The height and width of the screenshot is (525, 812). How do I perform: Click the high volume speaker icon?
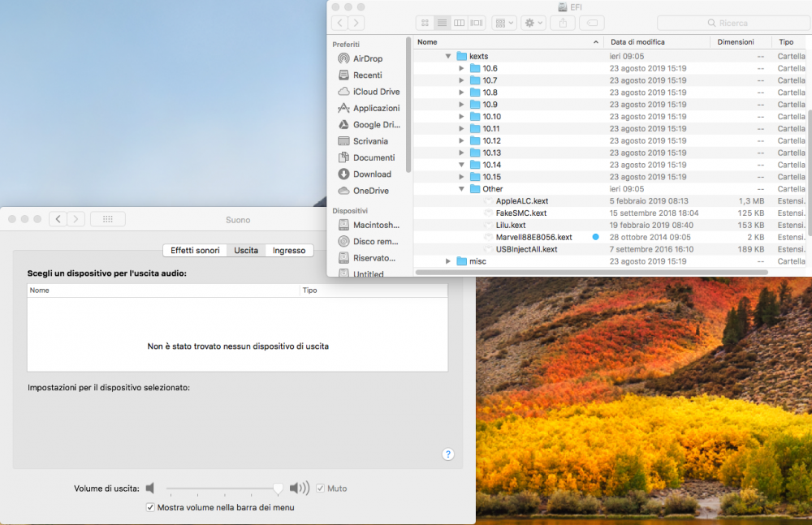pos(300,488)
